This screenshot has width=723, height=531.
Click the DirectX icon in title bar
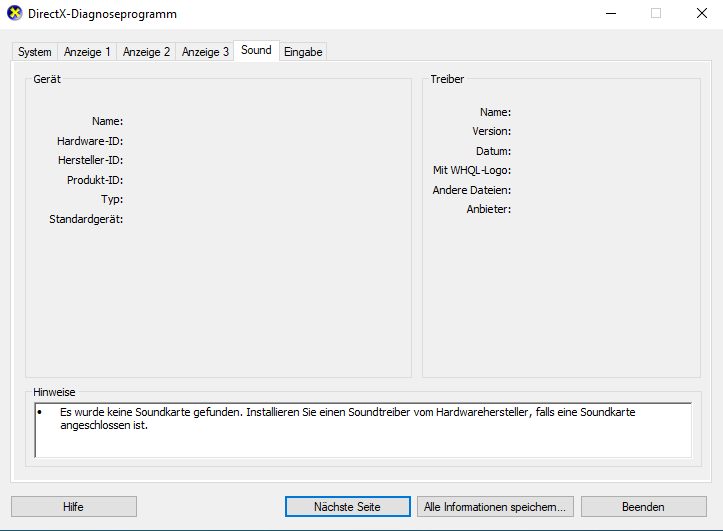[x=15, y=13]
